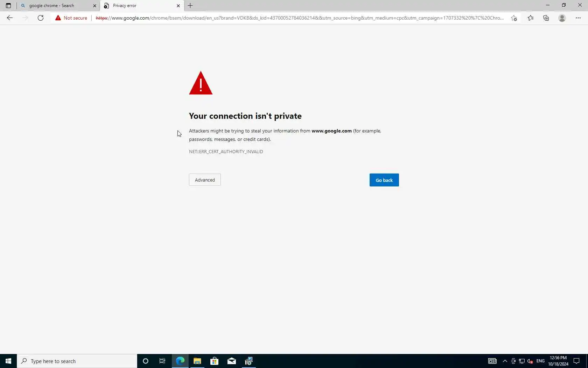Screen dimensions: 588x368
Task: Open the user profile avatar
Action: coord(562,18)
